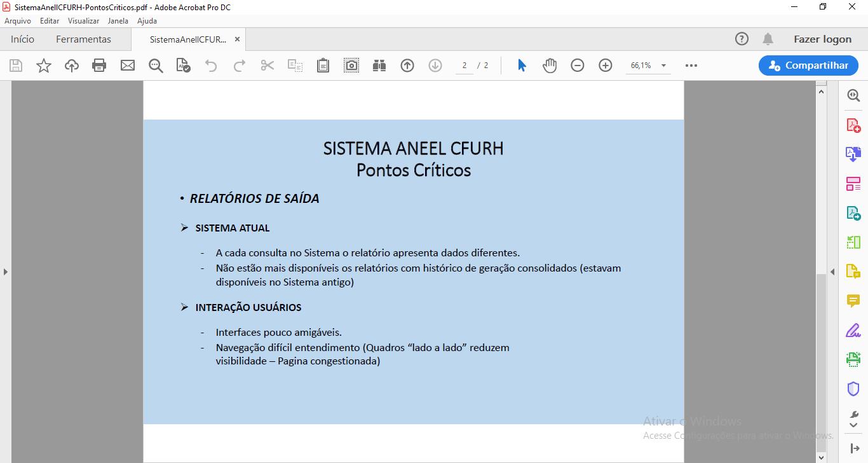The image size is (868, 463).
Task: Collapse the right tools pane arrow
Action: tap(832, 272)
